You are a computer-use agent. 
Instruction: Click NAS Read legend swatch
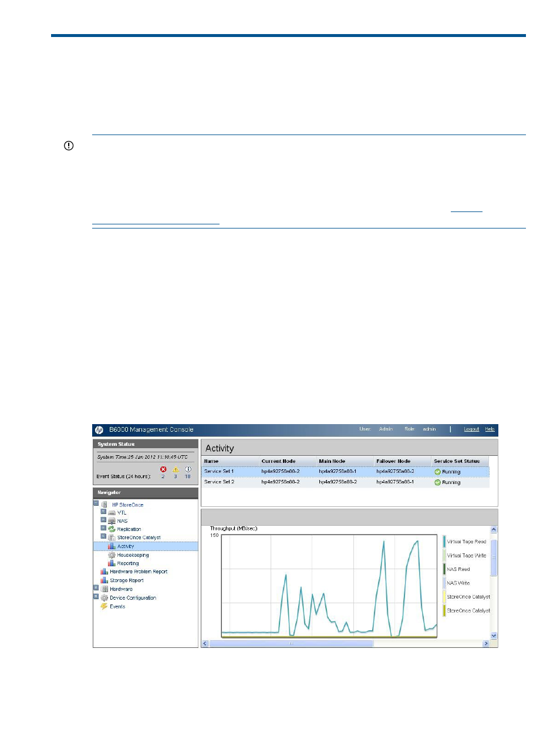(444, 569)
